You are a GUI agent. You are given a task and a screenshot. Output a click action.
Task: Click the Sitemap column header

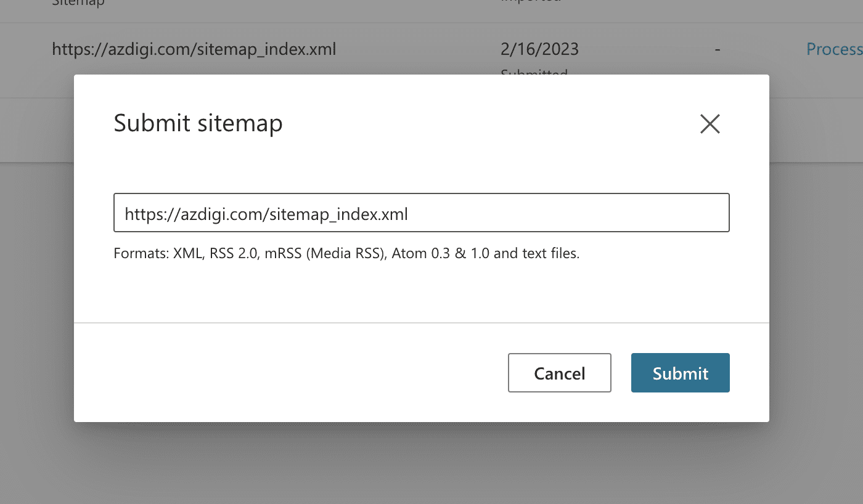click(78, 3)
